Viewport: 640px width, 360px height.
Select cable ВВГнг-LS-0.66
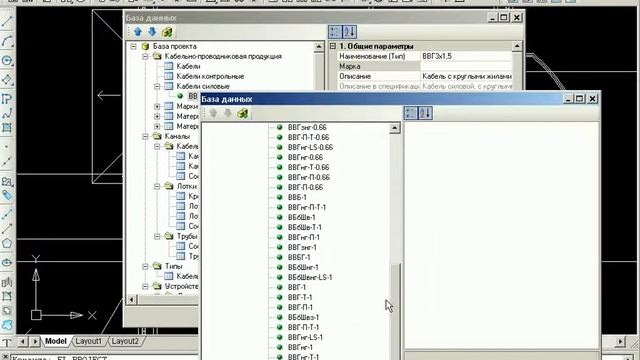310,147
